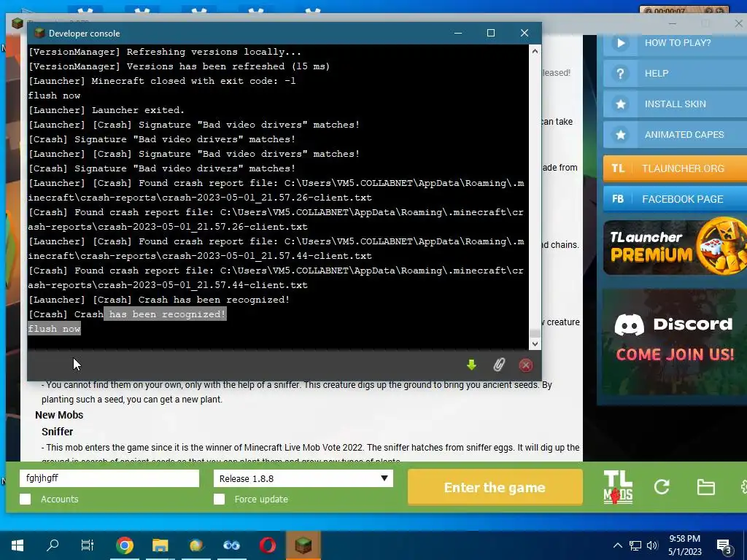Click the 'New Mobs' heading

click(x=59, y=415)
